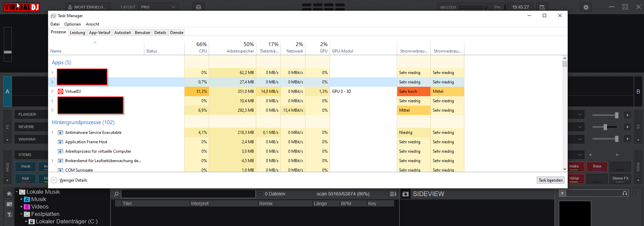This screenshot has height=226, width=644.
Task: Collapse the Lokale Musik tree node
Action: (16, 192)
